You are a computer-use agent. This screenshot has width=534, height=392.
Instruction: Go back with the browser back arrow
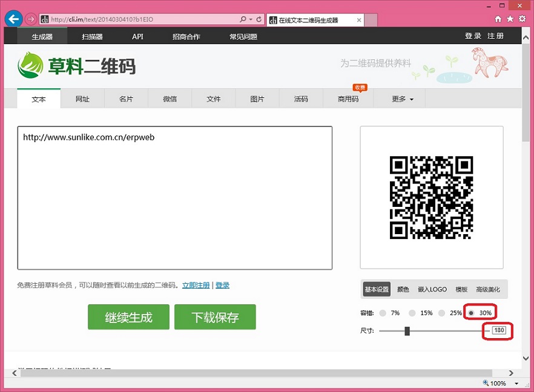pyautogui.click(x=13, y=19)
